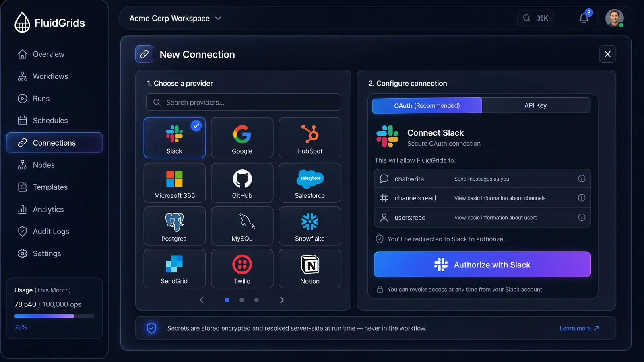644x362 pixels.
Task: Expand the Acme Corp Workspace dropdown
Action: tap(175, 19)
